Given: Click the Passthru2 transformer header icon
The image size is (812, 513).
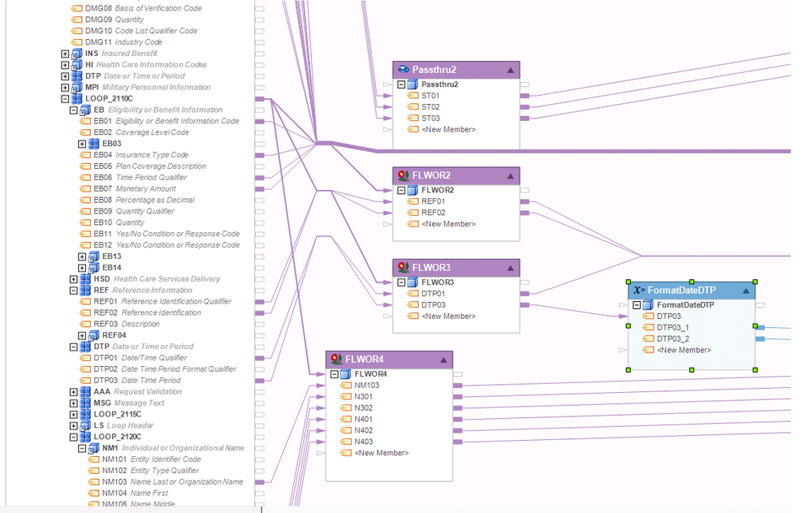Looking at the screenshot, I should click(404, 69).
